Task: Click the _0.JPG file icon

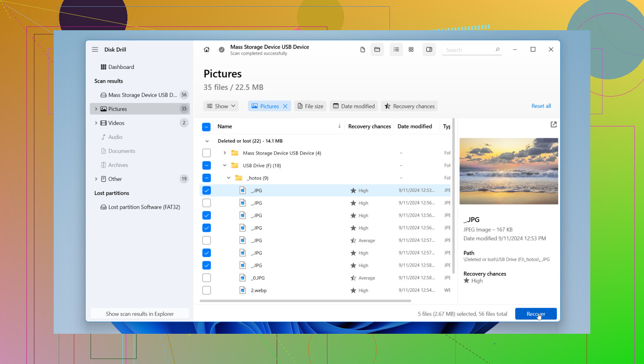Action: pyautogui.click(x=242, y=278)
